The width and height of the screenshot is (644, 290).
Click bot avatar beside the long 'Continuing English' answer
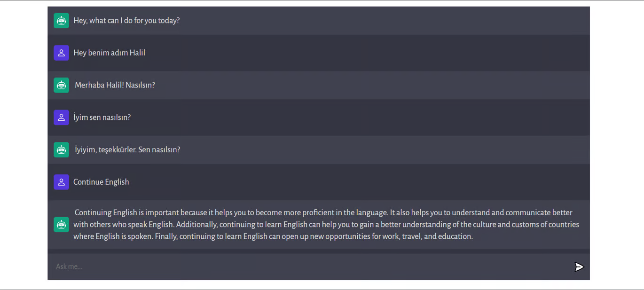(x=61, y=225)
